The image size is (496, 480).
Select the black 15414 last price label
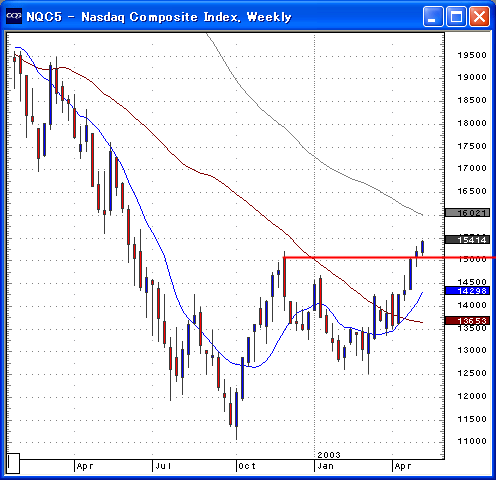pos(467,239)
